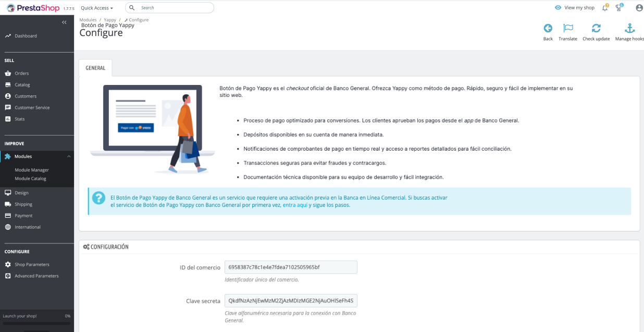Collapse the Modules submenu chevron
This screenshot has width=644, height=332.
[x=69, y=156]
